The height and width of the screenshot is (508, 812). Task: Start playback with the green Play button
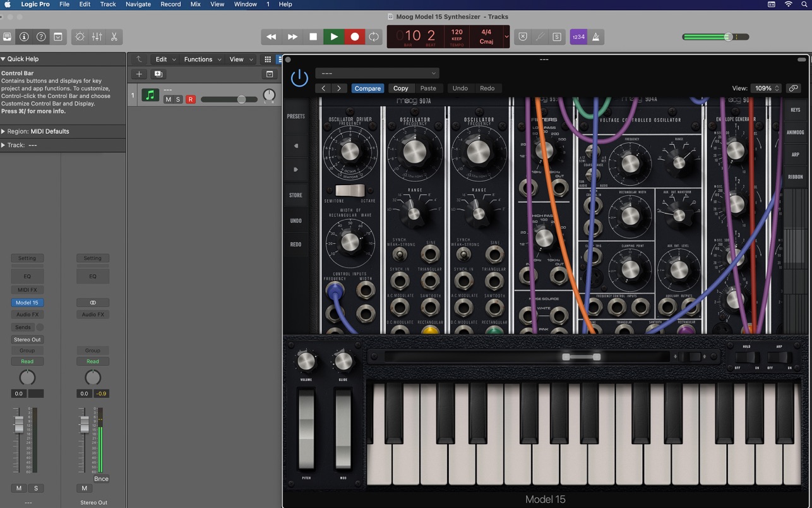(333, 37)
